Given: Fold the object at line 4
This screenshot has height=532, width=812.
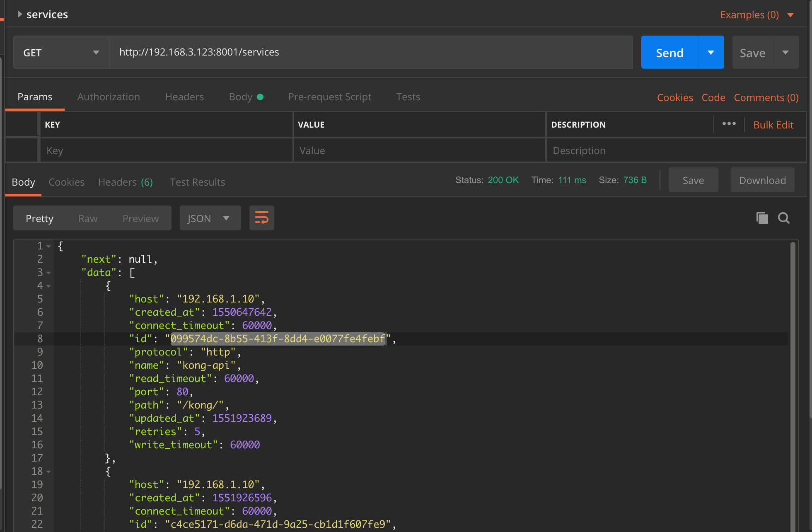Looking at the screenshot, I should coord(48,286).
